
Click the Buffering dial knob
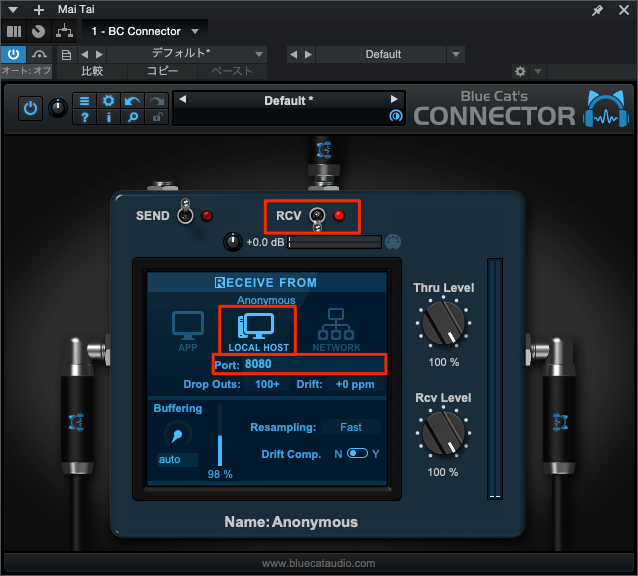point(178,435)
